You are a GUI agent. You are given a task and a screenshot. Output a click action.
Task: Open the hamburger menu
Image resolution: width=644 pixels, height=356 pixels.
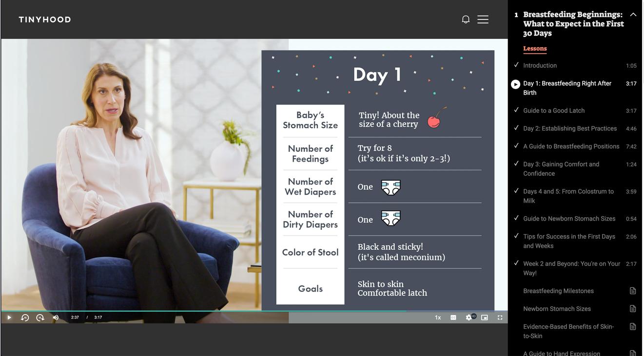pyautogui.click(x=483, y=19)
